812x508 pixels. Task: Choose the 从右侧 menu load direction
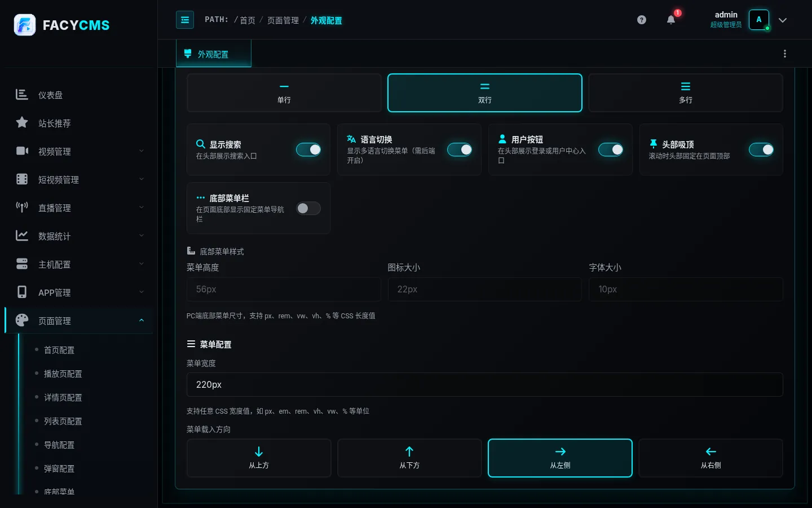[x=711, y=458]
